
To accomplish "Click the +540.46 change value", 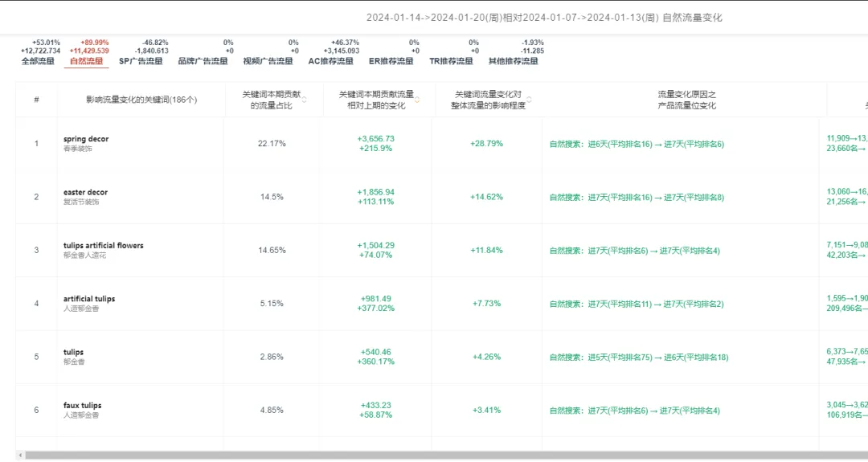I will click(376, 352).
